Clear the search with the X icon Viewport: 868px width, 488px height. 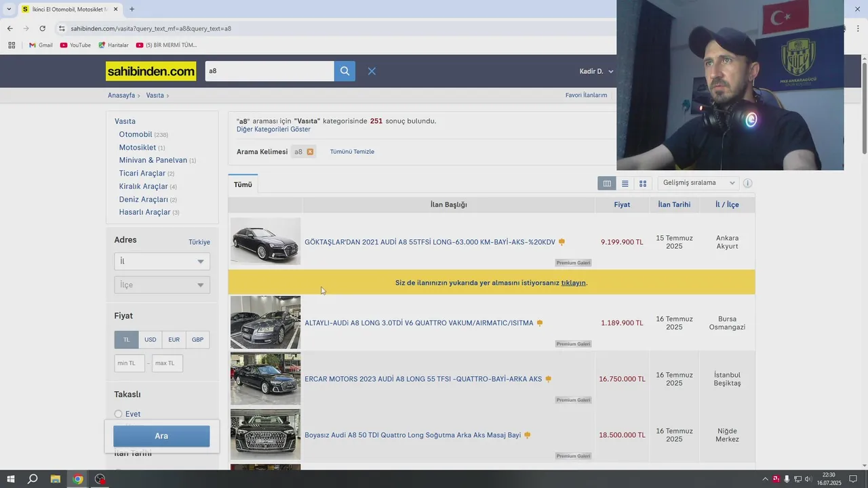tap(372, 71)
